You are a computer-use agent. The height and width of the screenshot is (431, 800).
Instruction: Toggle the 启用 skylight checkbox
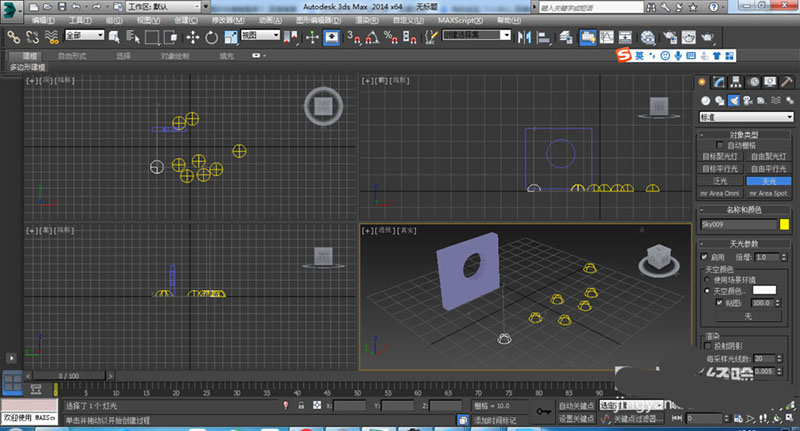(x=706, y=257)
